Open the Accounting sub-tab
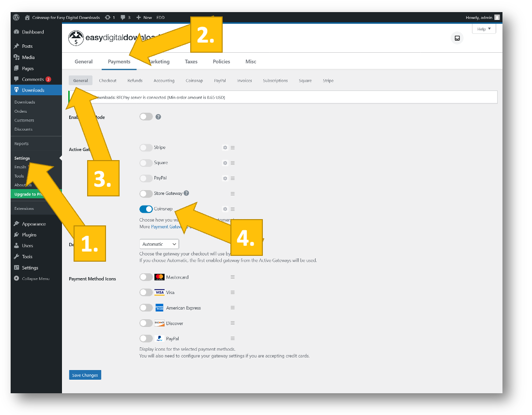Image resolution: width=532 pixels, height=415 pixels. click(x=164, y=80)
